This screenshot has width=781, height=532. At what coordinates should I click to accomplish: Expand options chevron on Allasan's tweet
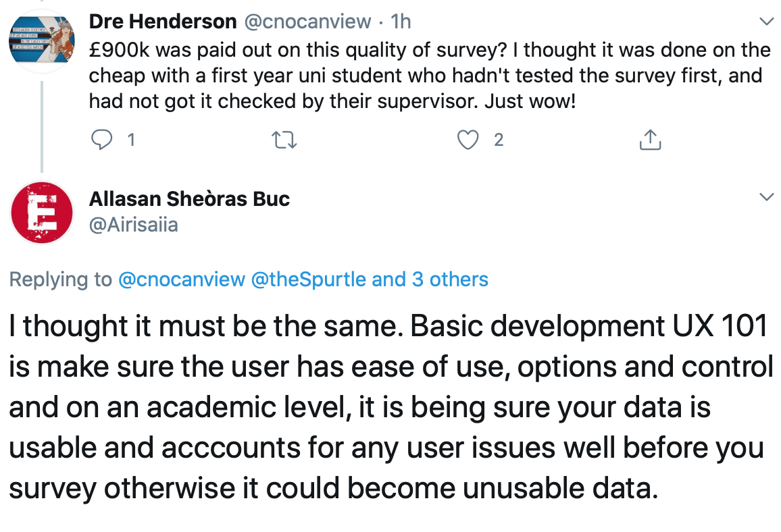766,196
